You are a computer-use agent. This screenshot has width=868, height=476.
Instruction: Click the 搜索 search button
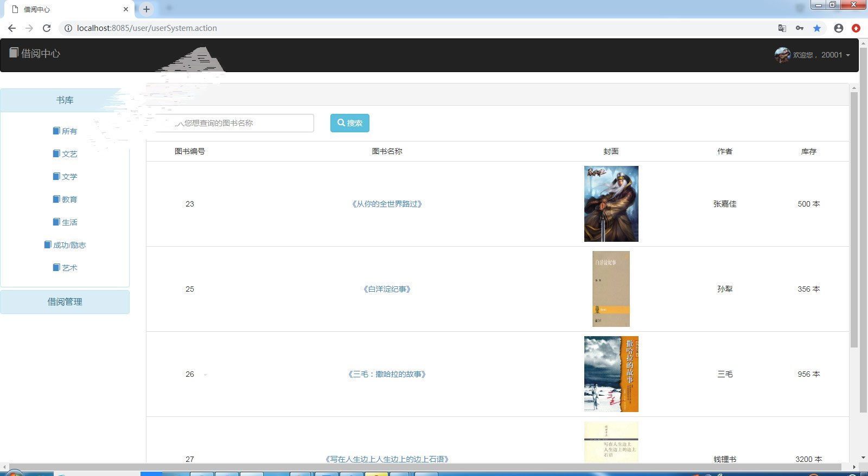(x=349, y=123)
